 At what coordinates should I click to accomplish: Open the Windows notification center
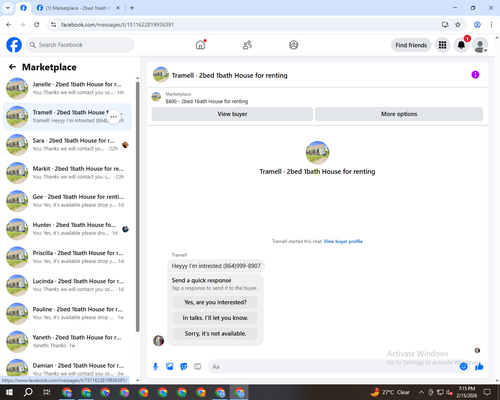487,392
